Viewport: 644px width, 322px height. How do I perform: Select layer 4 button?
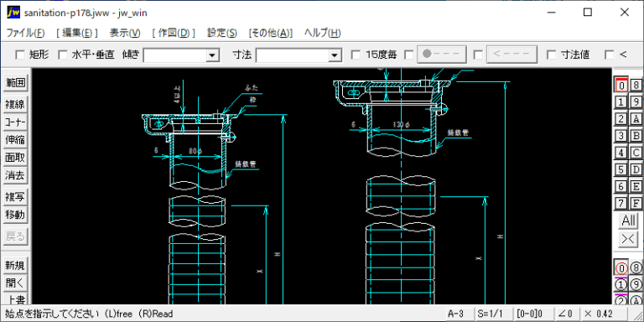point(621,153)
